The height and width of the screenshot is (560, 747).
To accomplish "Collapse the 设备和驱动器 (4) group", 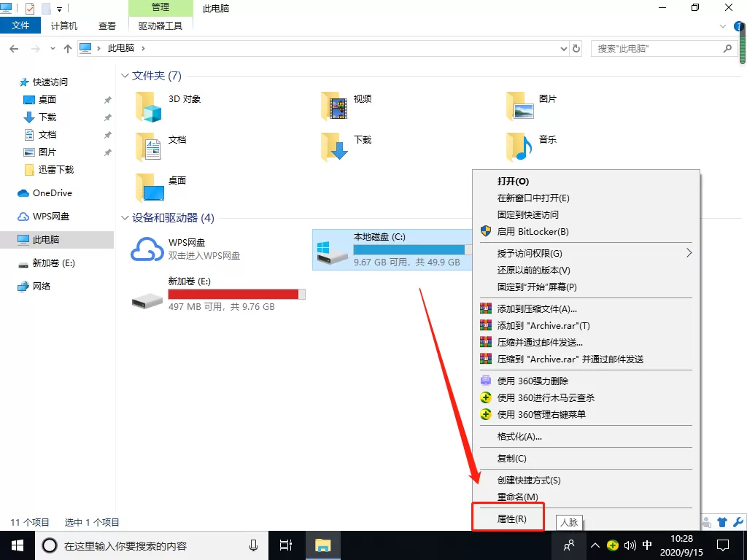I will point(125,217).
